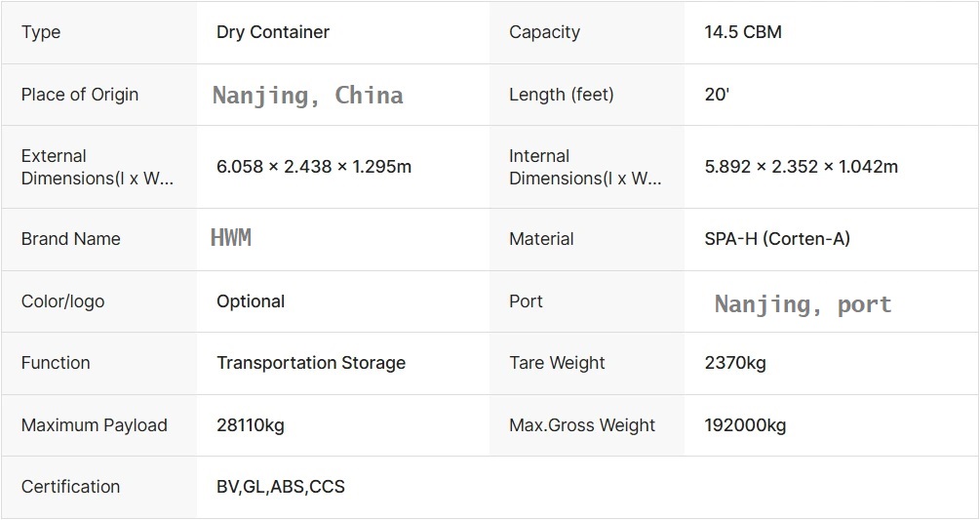Select the 28110kg payload value
This screenshot has height=520, width=980.
(x=251, y=425)
